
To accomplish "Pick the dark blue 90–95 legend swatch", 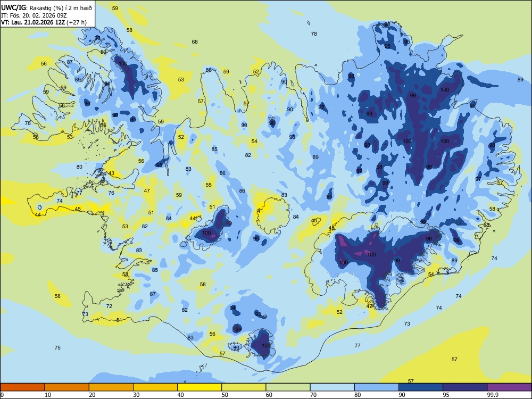I will tap(421, 387).
